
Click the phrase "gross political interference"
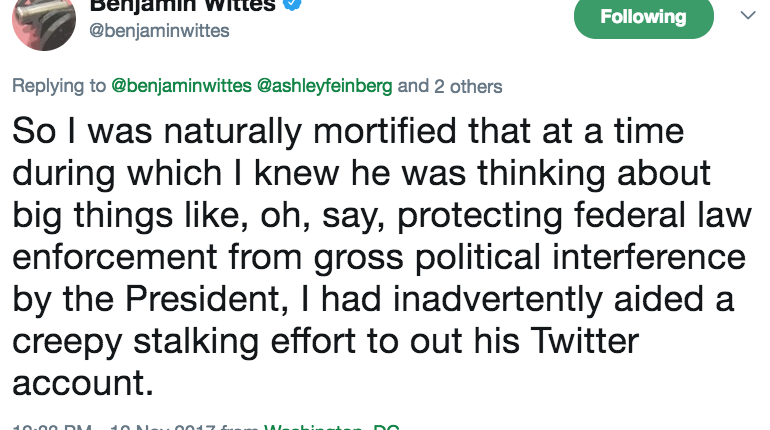pos(530,257)
